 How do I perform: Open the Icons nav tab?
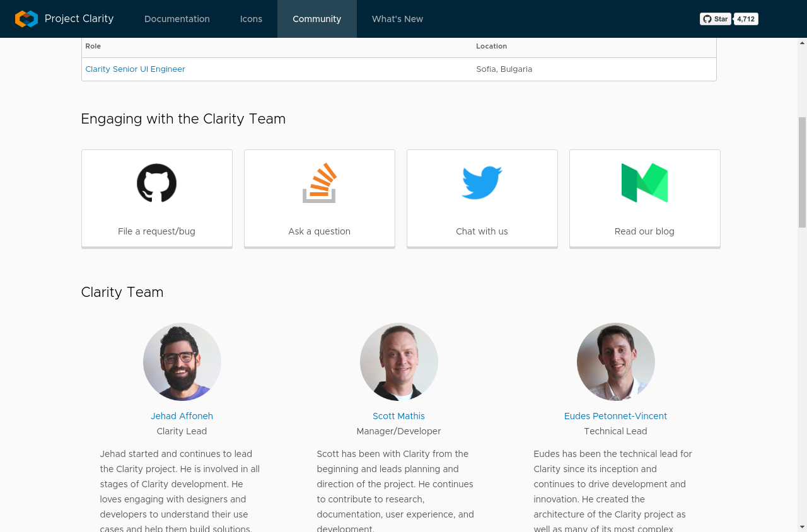pos(251,19)
